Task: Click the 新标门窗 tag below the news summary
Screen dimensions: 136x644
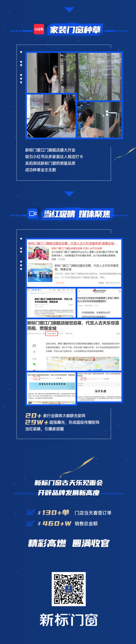Action: 60,283
